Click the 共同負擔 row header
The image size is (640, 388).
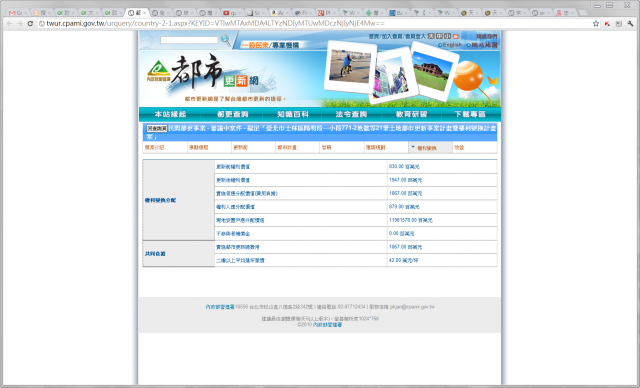(178, 254)
